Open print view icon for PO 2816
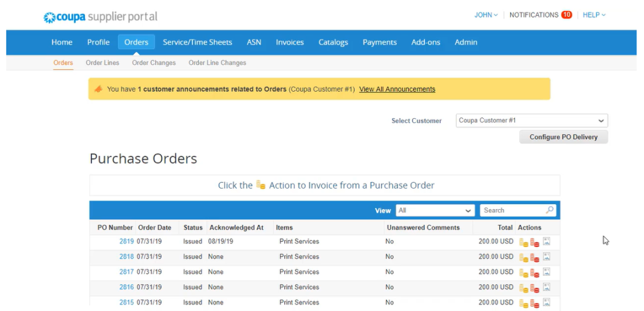This screenshot has height=311, width=644. 547,286
